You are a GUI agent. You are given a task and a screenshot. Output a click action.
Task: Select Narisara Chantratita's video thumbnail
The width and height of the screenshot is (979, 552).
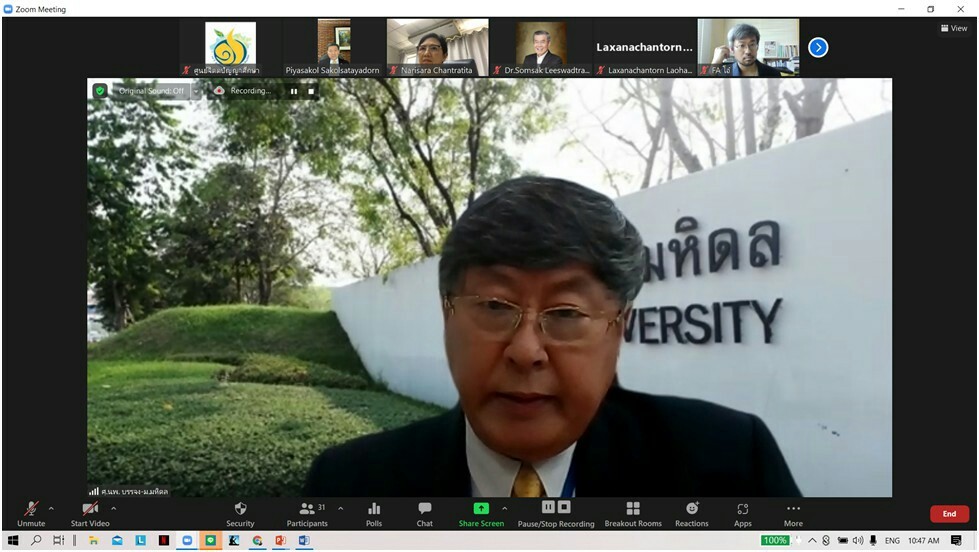pos(437,46)
